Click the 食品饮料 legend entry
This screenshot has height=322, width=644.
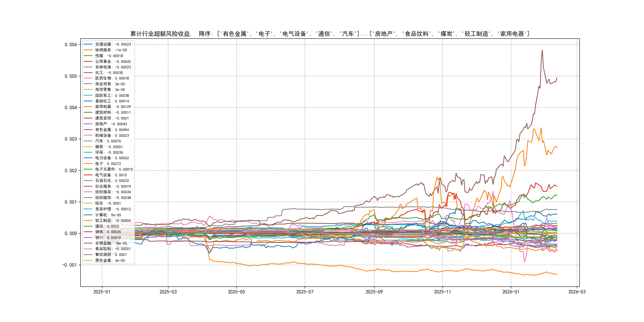(x=113, y=249)
